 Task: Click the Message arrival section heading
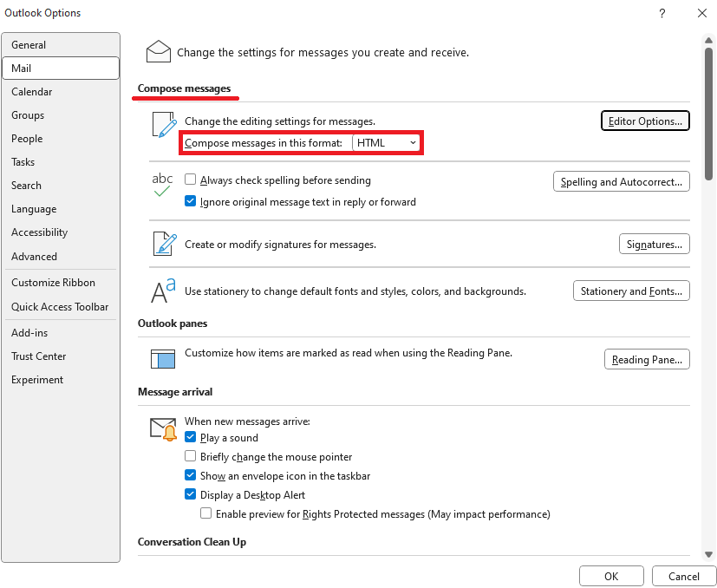[175, 392]
